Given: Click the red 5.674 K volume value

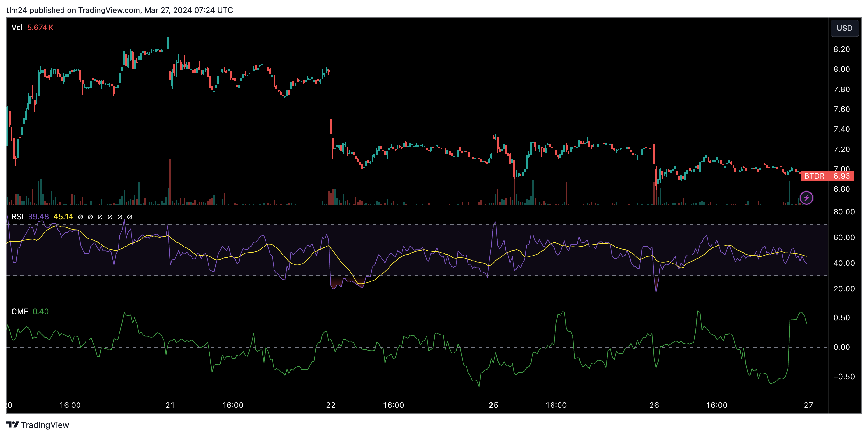Looking at the screenshot, I should tap(40, 27).
